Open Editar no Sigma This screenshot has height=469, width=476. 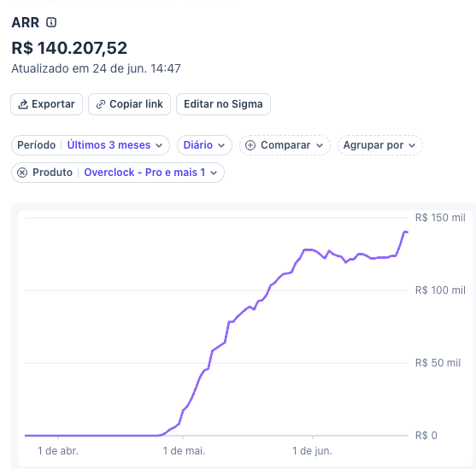point(223,104)
